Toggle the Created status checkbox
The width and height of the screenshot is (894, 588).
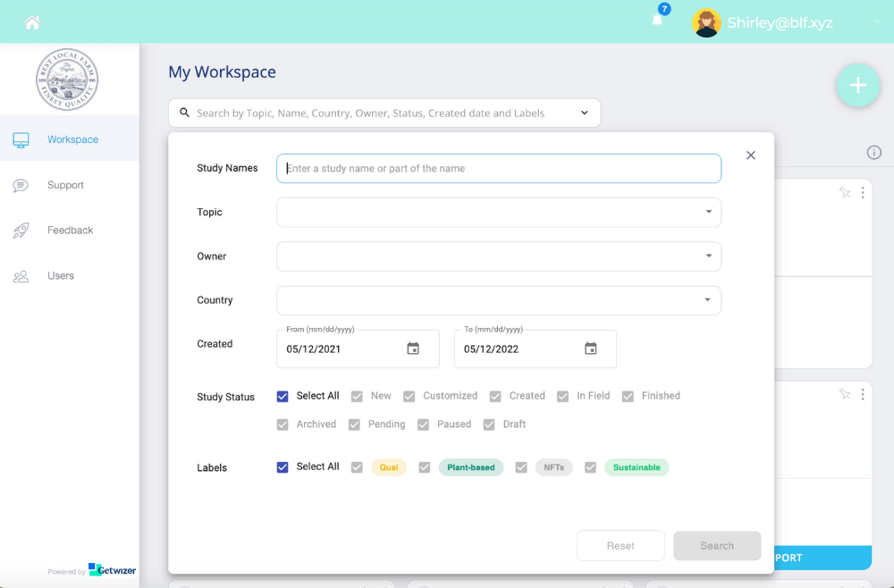495,397
